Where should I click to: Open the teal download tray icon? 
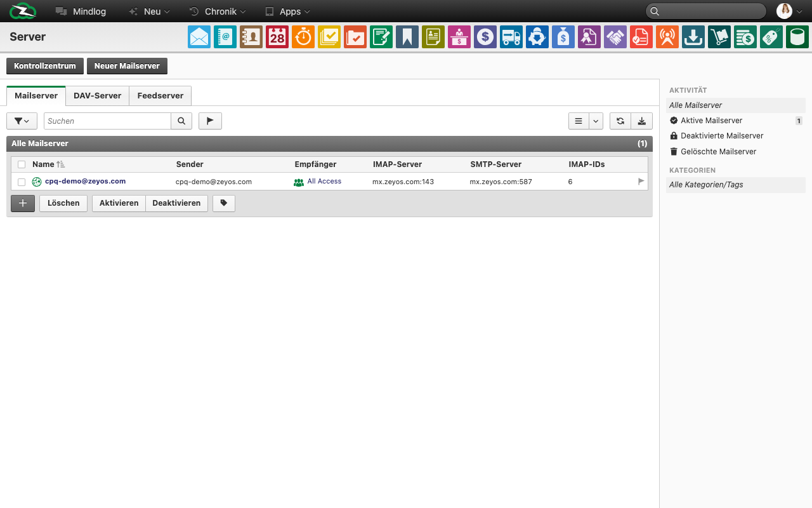[x=693, y=37]
